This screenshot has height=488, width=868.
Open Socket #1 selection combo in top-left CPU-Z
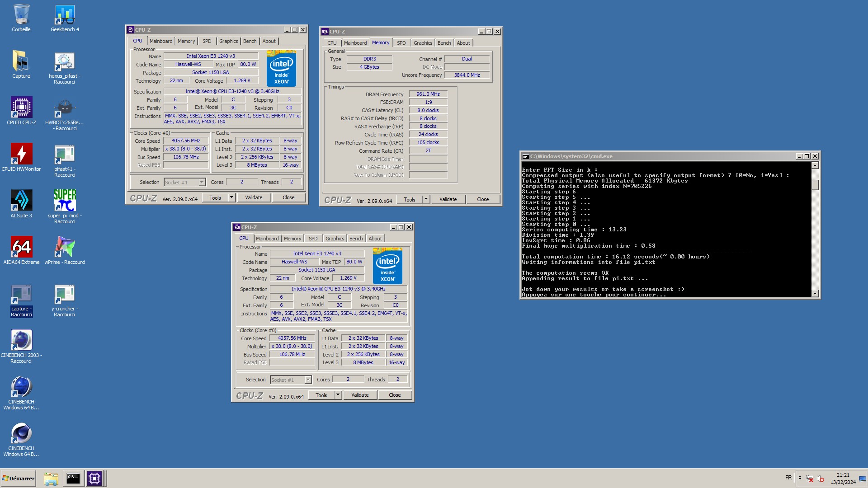tap(184, 183)
